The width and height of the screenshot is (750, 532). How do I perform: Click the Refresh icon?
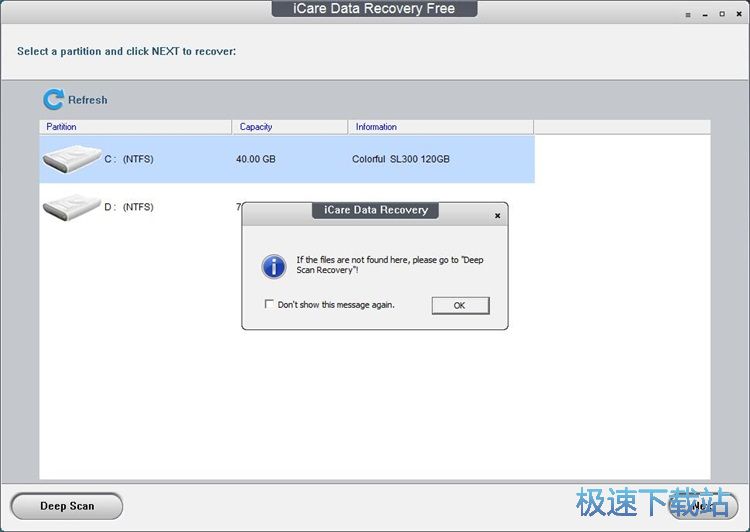(x=53, y=99)
